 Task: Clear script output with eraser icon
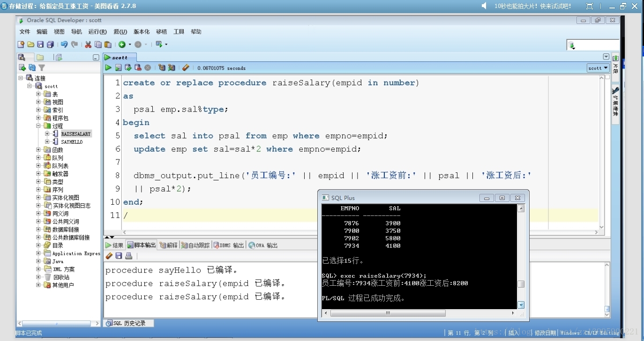[x=109, y=256]
